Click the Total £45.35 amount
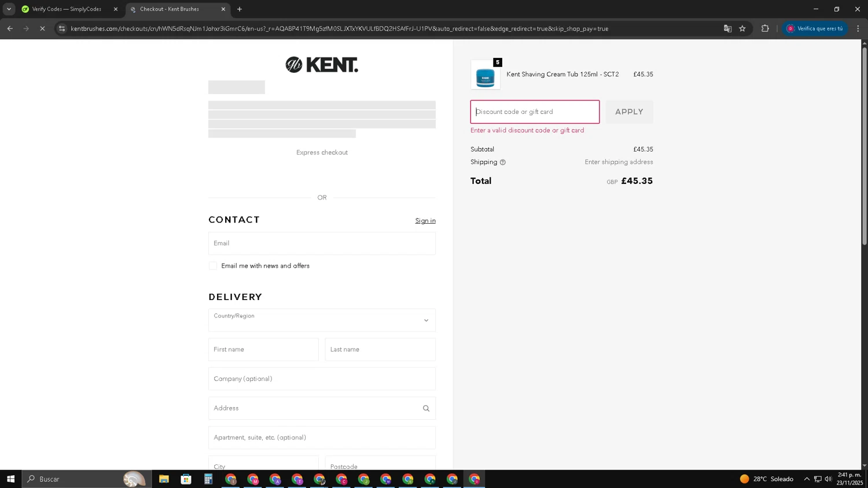Image resolution: width=868 pixels, height=488 pixels. tap(637, 181)
